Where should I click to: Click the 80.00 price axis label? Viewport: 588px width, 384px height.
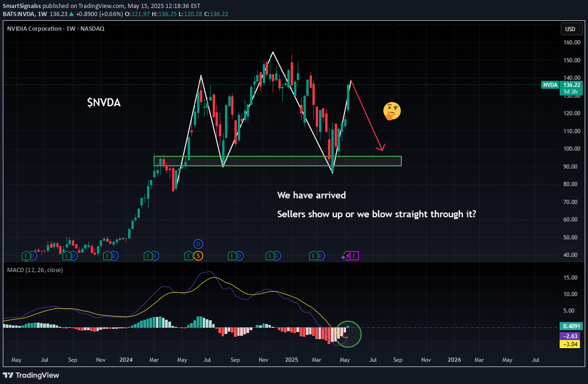click(571, 184)
